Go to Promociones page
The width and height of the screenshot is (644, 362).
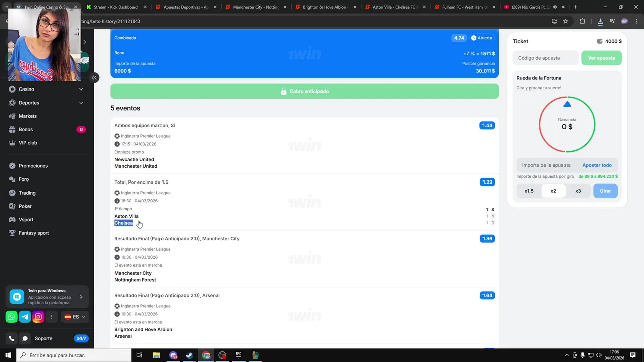[x=33, y=166]
